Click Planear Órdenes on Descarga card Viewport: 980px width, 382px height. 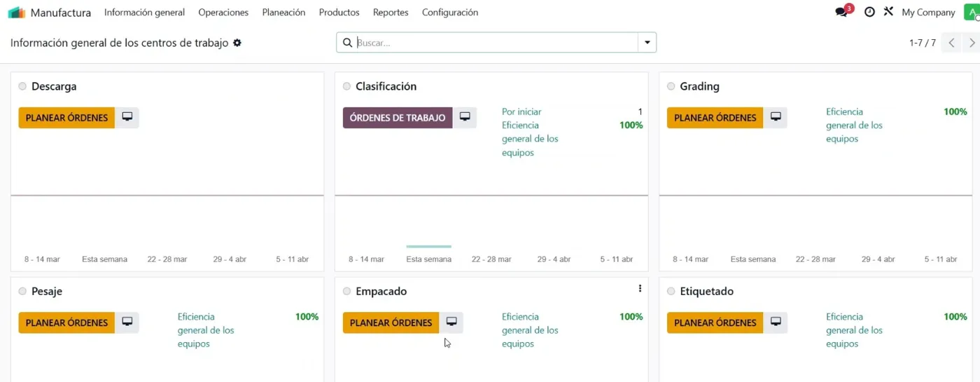click(x=66, y=118)
